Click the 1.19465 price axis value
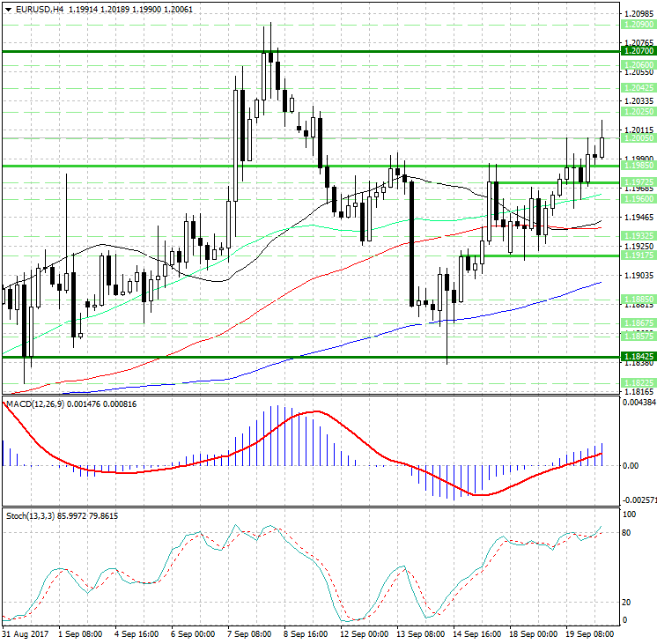The height and width of the screenshot is (644, 657). (639, 218)
